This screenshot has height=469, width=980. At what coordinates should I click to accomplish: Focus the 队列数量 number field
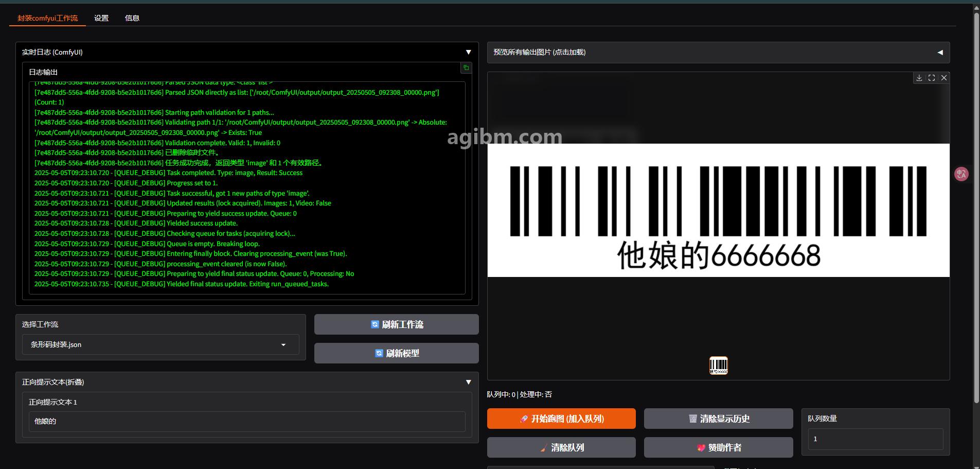(x=876, y=439)
